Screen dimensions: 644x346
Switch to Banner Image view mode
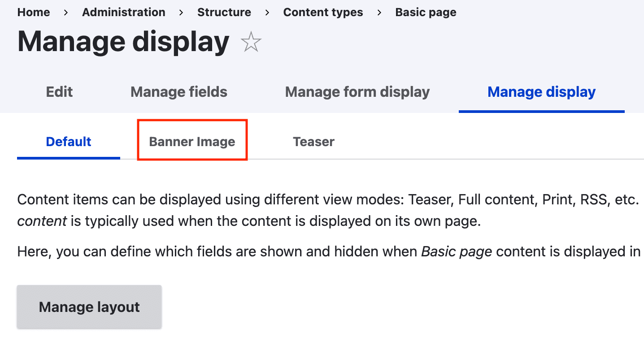coord(192,142)
